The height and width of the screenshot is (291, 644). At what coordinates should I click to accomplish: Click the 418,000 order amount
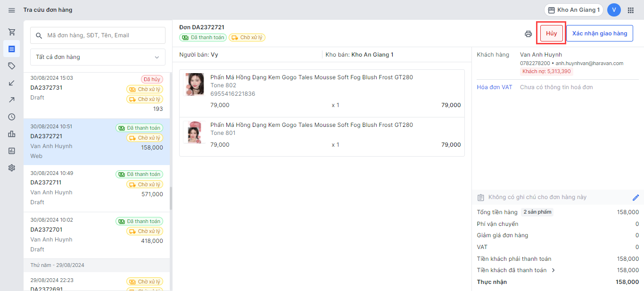point(152,241)
